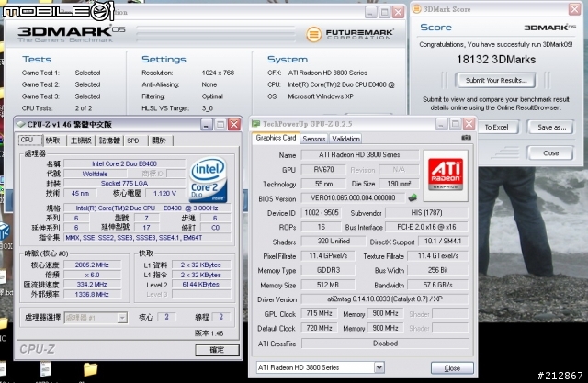588x383 pixels.
Task: Click the Submit Your Results button
Action: (x=496, y=80)
